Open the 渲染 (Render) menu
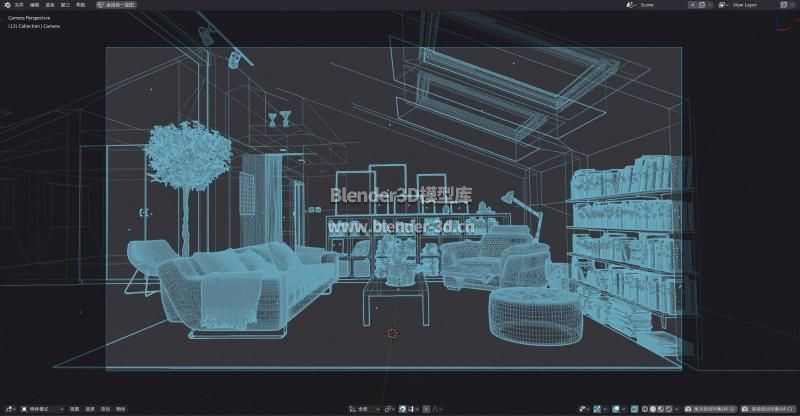The height and width of the screenshot is (416, 800). pyautogui.click(x=50, y=5)
